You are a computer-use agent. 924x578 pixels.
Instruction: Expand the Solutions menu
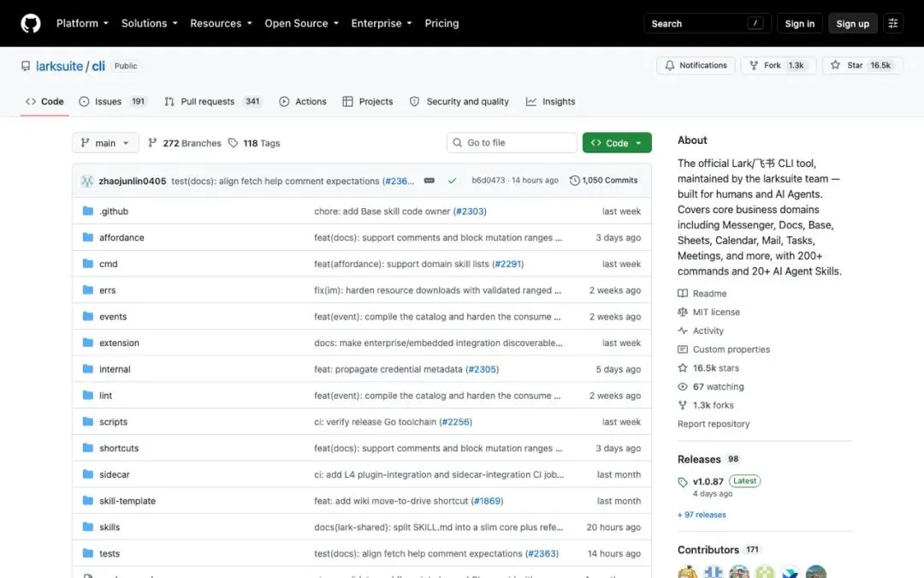pos(149,24)
